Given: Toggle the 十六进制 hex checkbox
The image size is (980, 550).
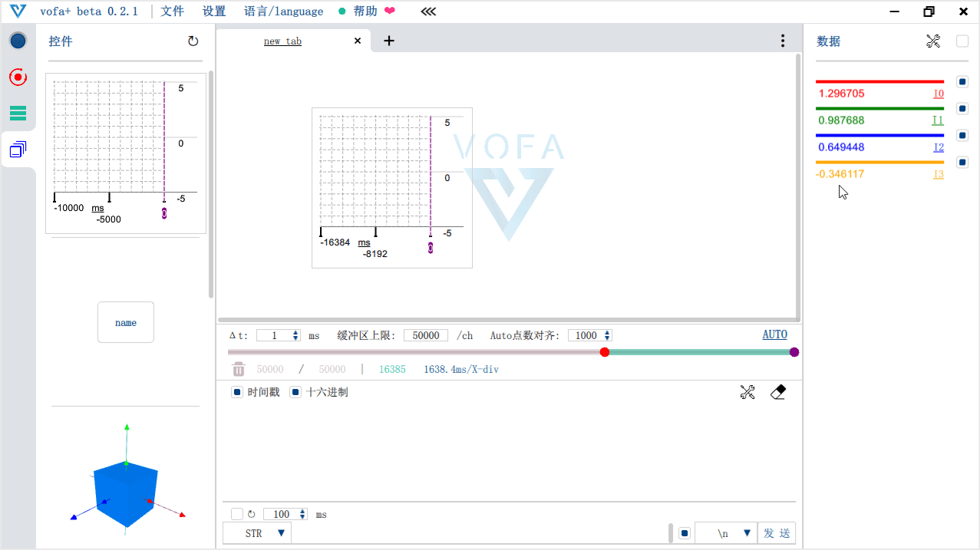Looking at the screenshot, I should (295, 392).
